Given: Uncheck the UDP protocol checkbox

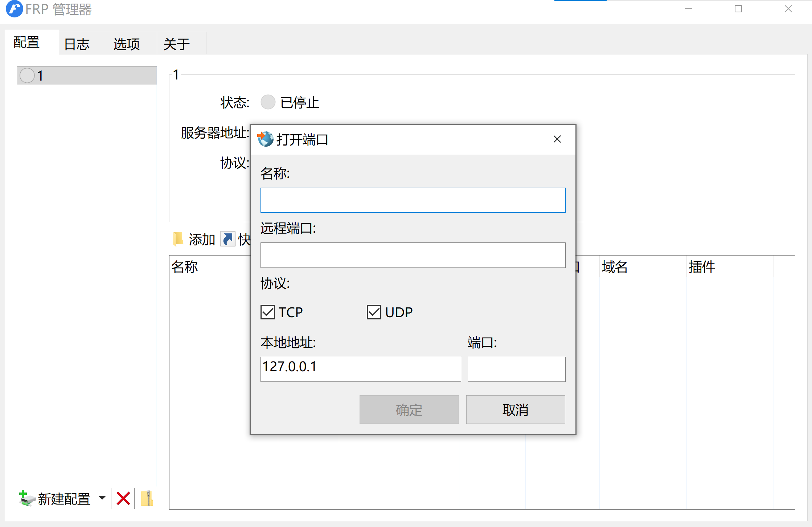Looking at the screenshot, I should point(374,312).
